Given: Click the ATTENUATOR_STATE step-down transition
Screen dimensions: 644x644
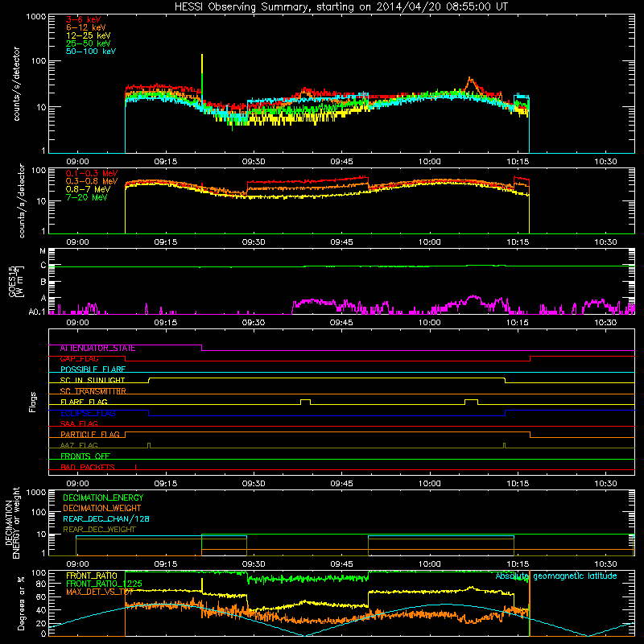Looking at the screenshot, I should (202, 348).
